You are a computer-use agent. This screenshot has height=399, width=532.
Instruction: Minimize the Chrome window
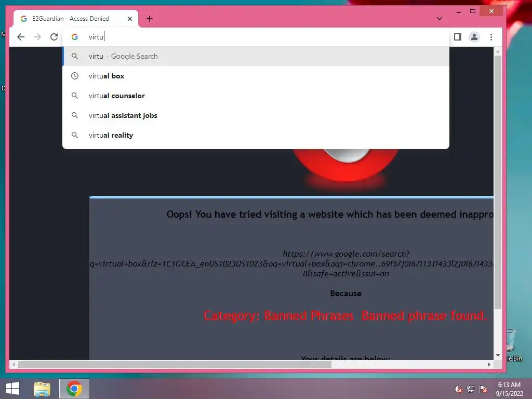coord(459,11)
